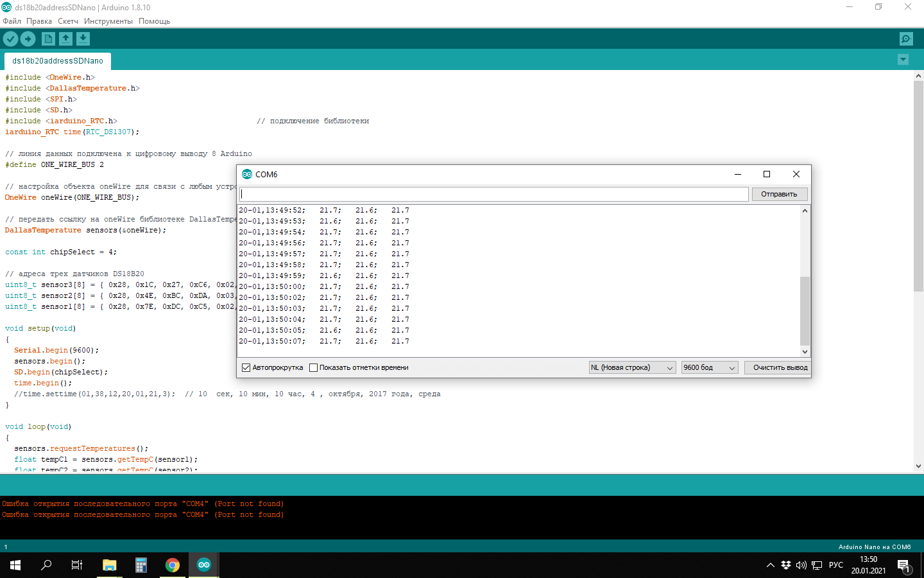Open the Помощь menu

coord(154,21)
